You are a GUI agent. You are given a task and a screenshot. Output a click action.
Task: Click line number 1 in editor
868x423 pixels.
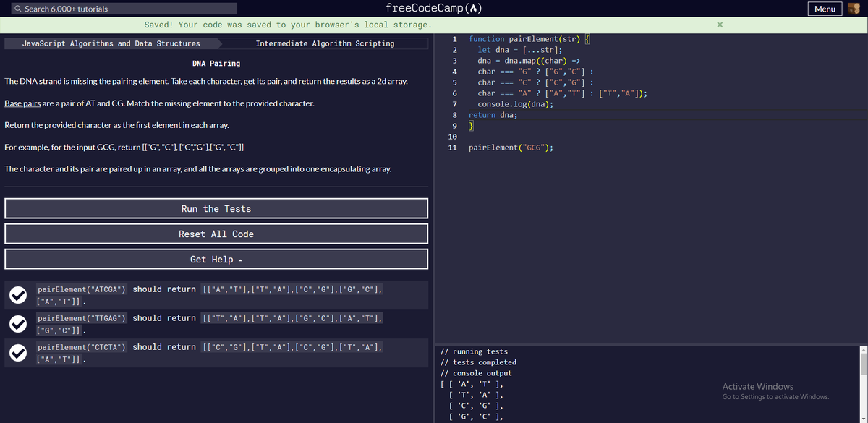point(454,38)
